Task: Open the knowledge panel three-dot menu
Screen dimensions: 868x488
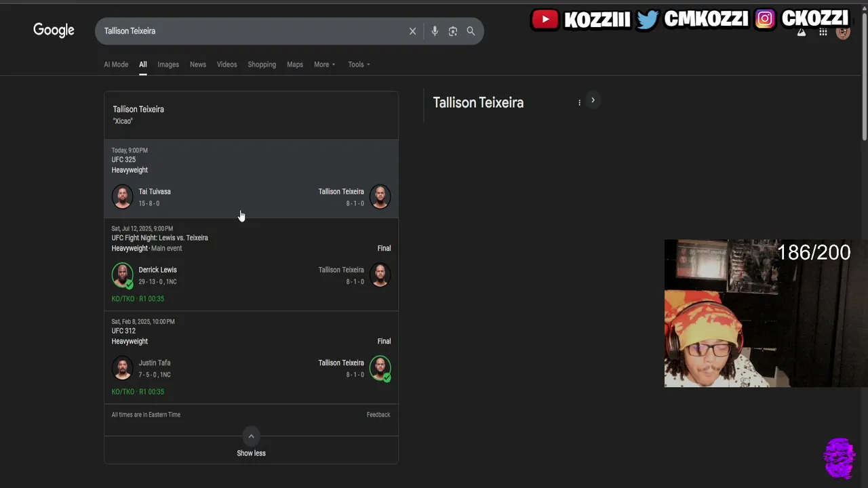Action: (579, 102)
